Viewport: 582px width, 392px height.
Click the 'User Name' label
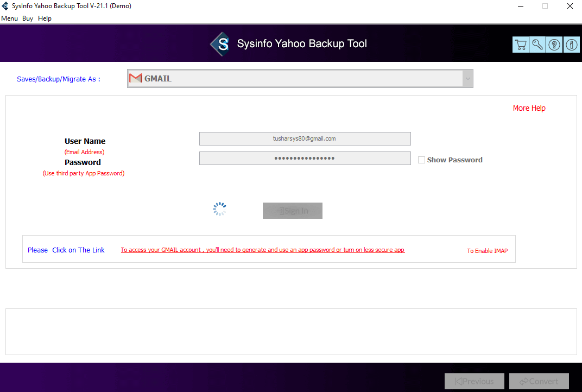click(x=85, y=141)
